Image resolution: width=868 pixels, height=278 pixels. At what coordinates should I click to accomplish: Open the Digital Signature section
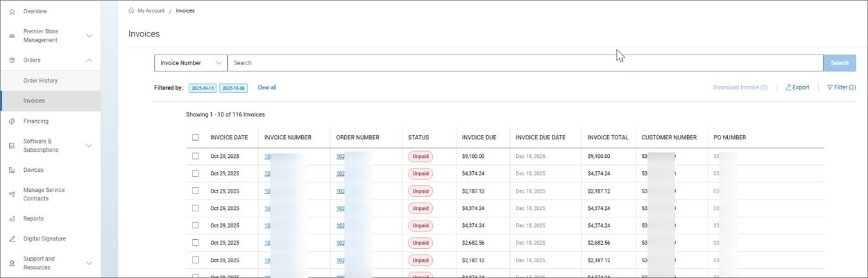(x=44, y=239)
